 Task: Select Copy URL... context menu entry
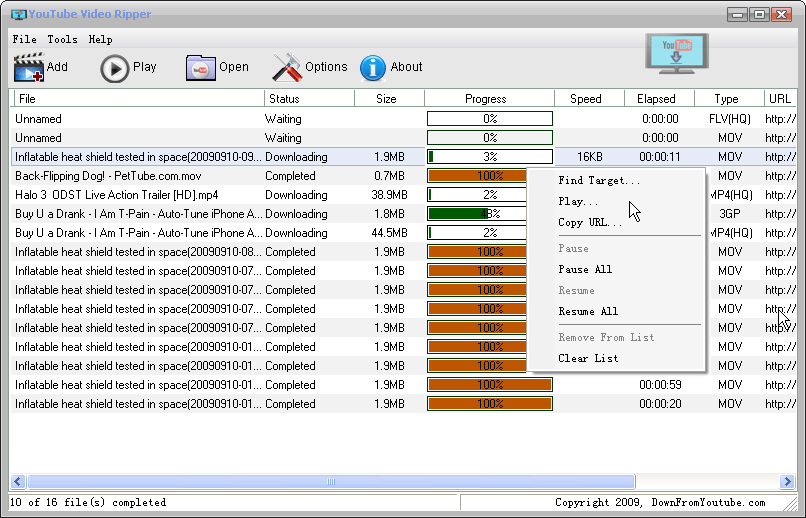click(590, 223)
